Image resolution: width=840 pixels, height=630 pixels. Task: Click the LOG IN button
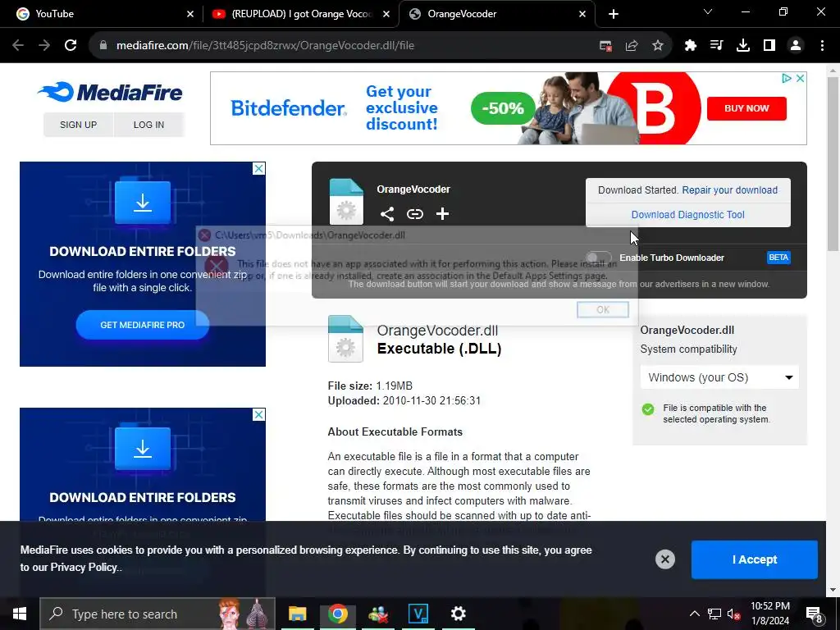[x=148, y=125]
